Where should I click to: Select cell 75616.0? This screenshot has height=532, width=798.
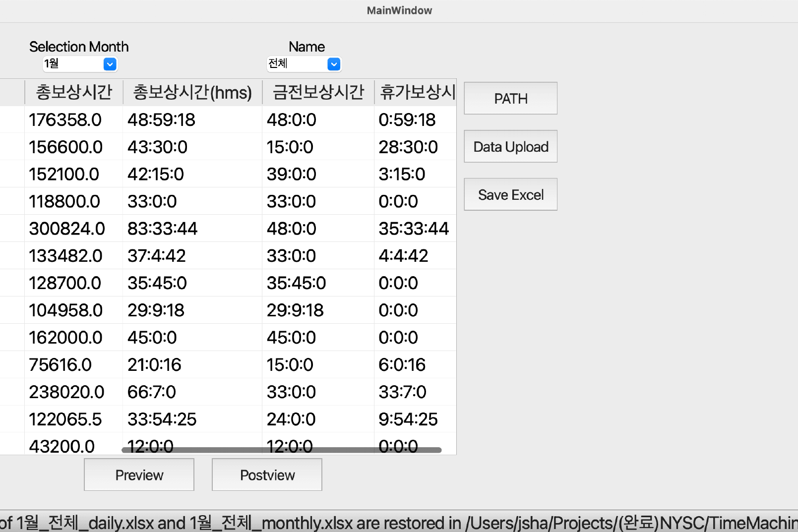click(74, 365)
